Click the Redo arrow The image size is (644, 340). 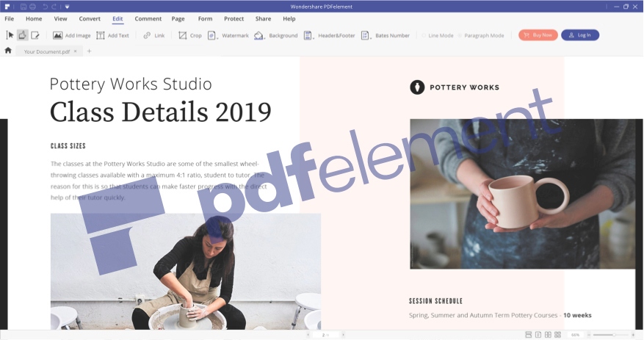[54, 7]
